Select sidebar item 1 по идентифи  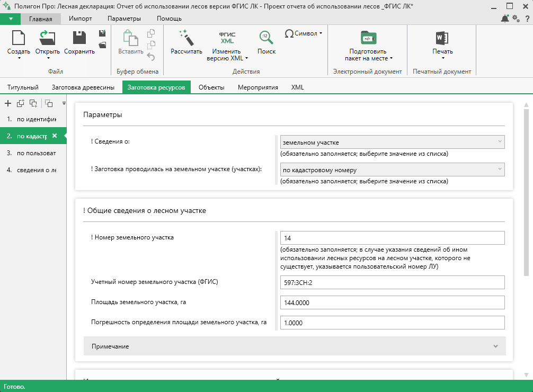[x=33, y=119]
